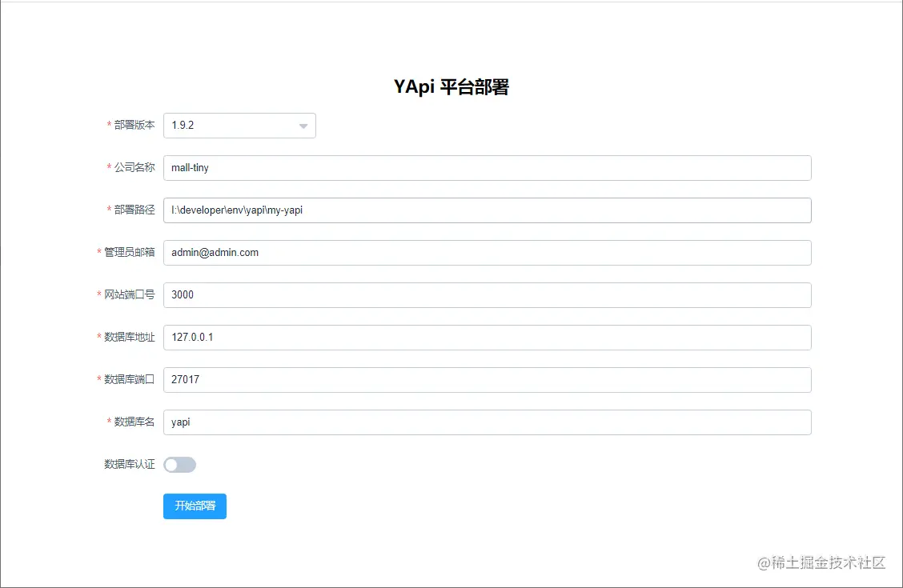Enable the 数据库认证 toggle switch
This screenshot has width=903, height=588.
point(179,464)
